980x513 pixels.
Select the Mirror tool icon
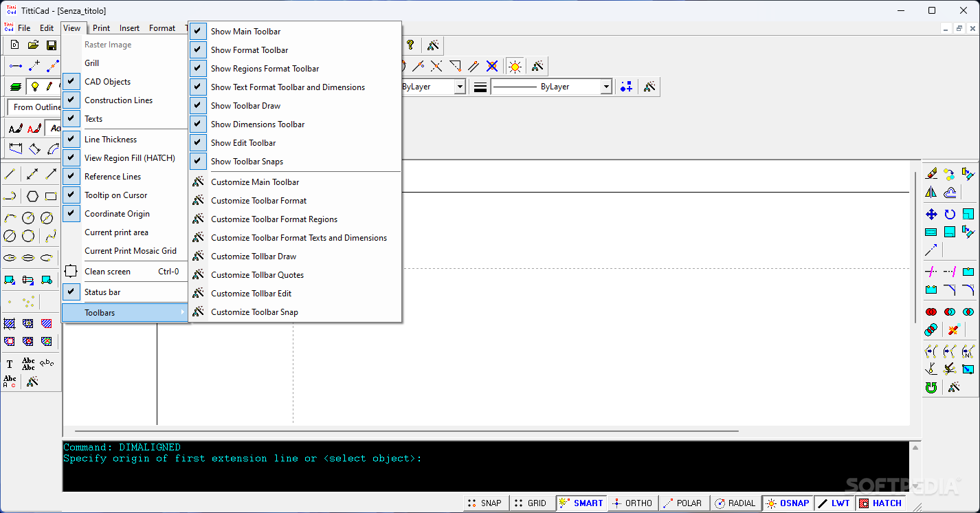[x=931, y=193]
